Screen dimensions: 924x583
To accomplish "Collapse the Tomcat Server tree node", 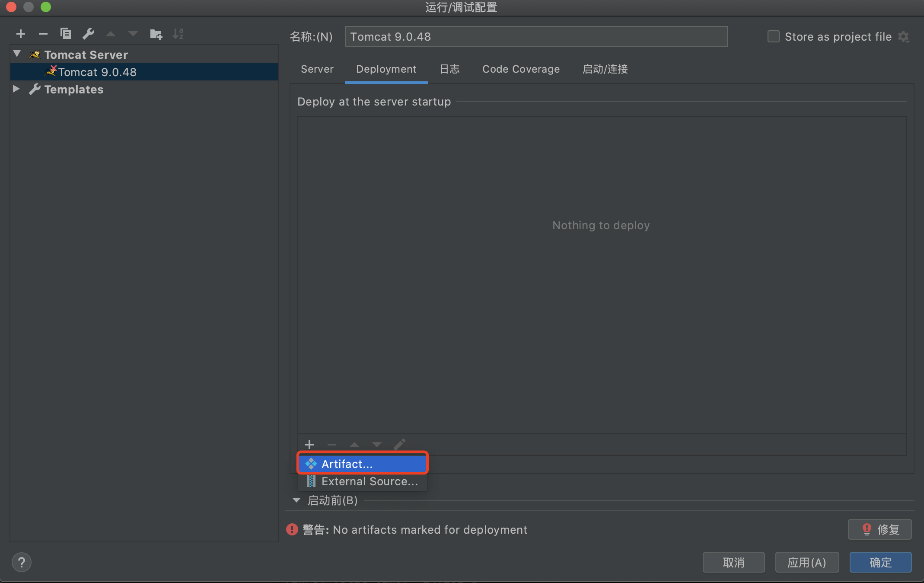I will tap(17, 54).
